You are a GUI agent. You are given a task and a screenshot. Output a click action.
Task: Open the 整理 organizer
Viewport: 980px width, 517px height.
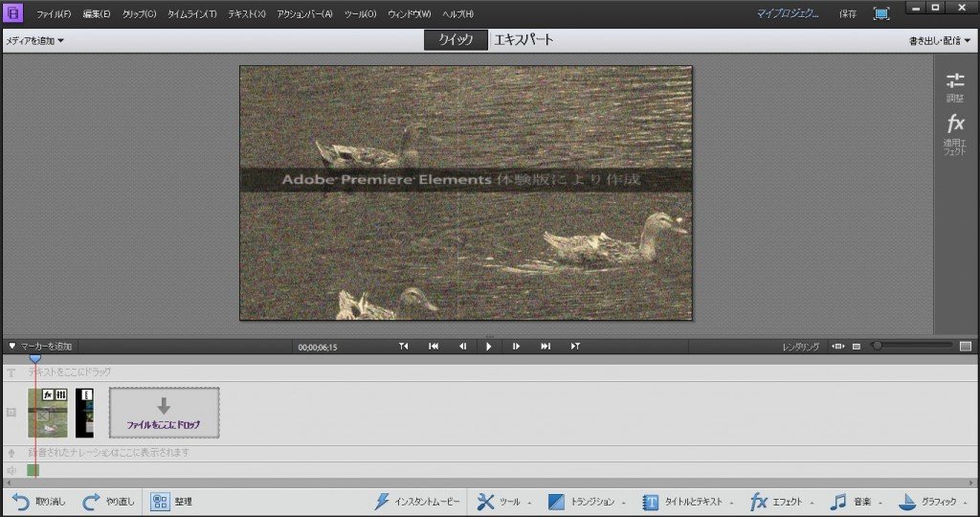[x=172, y=502]
